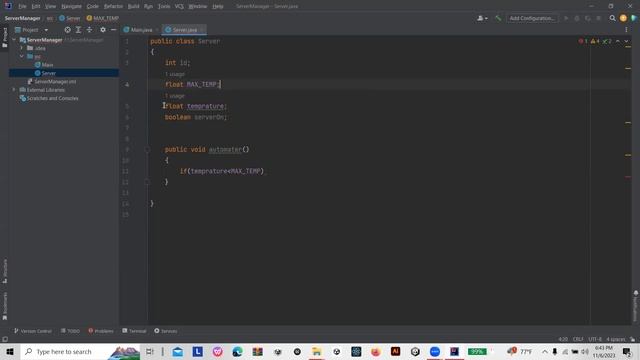Open the Navigate menu
The image size is (640, 360).
point(71,6)
